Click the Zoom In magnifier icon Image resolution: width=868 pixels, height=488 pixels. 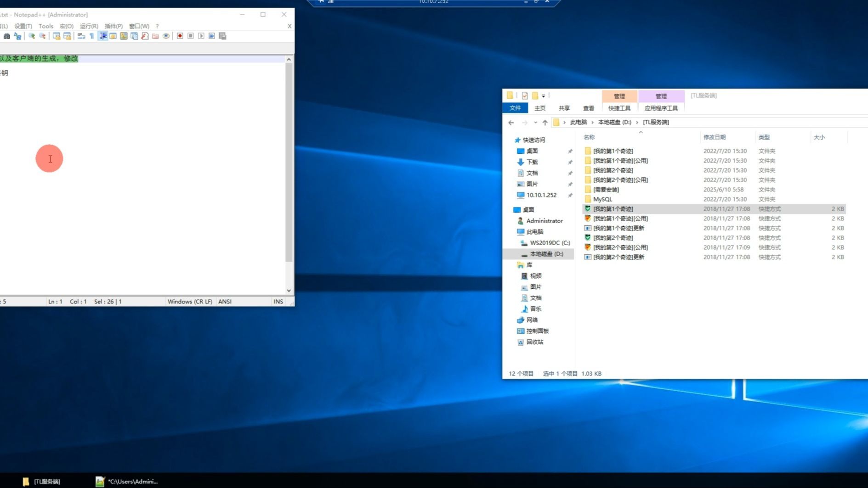(32, 36)
